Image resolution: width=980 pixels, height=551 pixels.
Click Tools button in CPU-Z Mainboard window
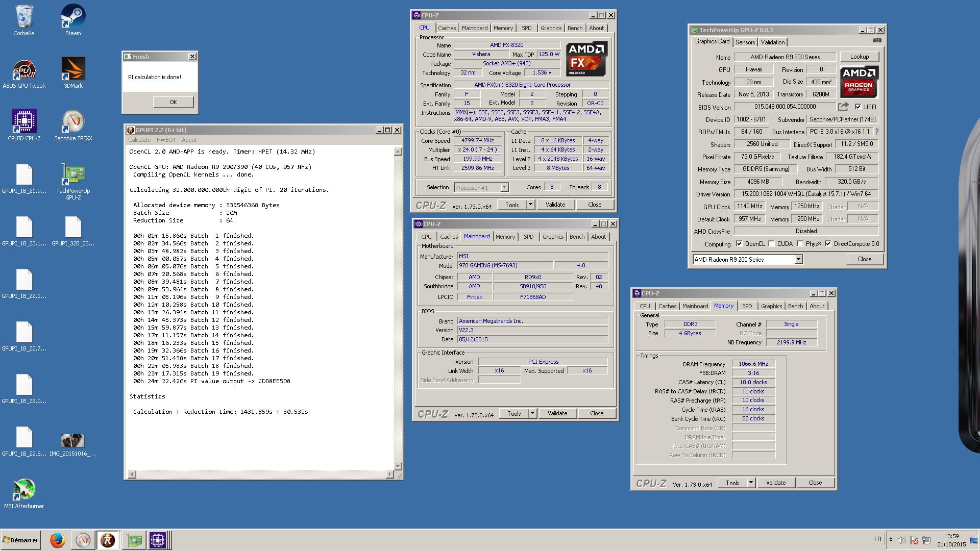[513, 413]
